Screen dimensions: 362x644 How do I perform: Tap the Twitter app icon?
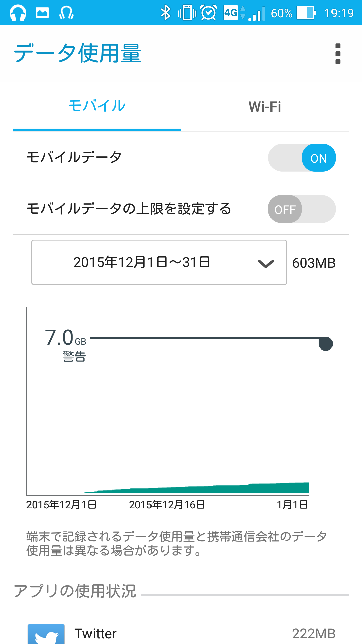click(x=46, y=634)
